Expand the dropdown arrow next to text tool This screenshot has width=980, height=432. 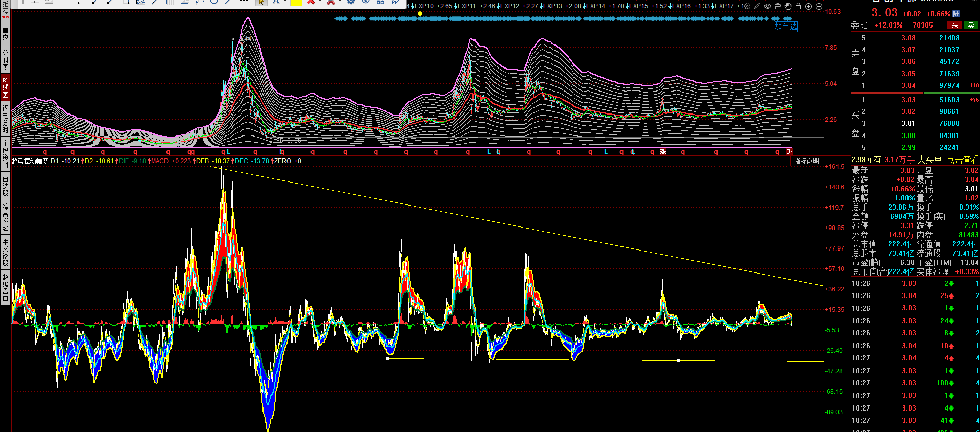(284, 2)
